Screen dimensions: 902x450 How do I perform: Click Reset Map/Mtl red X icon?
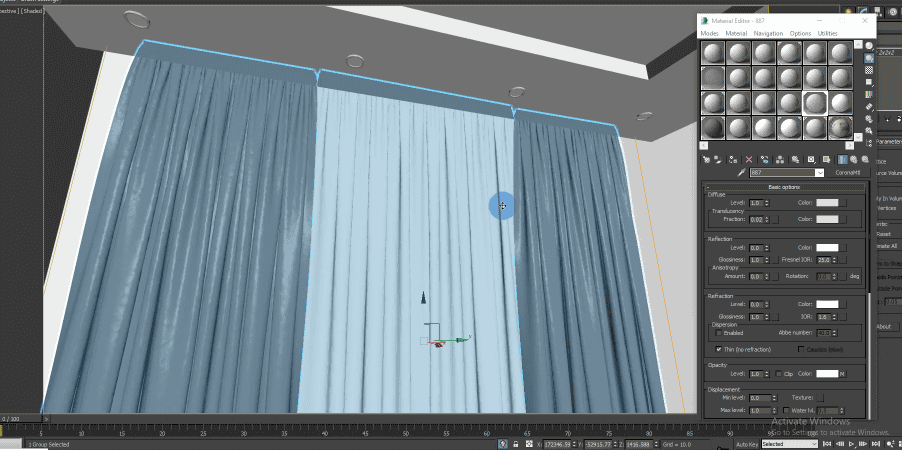749,159
